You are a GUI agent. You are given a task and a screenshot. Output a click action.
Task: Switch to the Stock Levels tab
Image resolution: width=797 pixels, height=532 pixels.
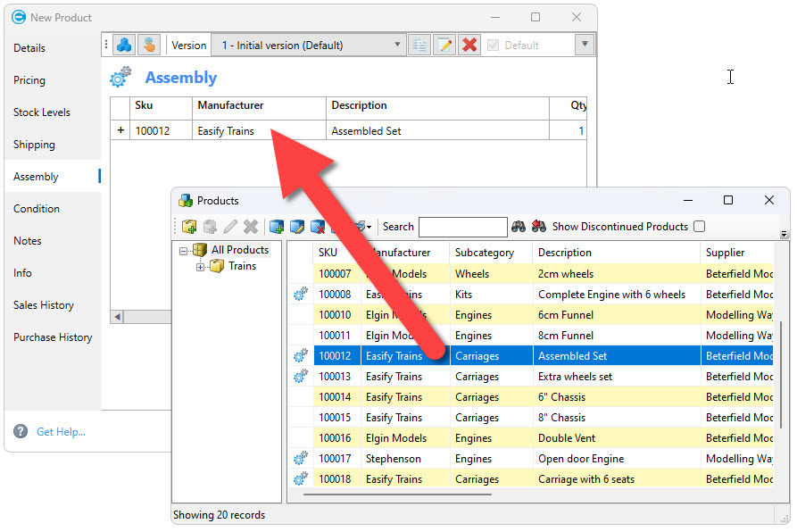42,112
